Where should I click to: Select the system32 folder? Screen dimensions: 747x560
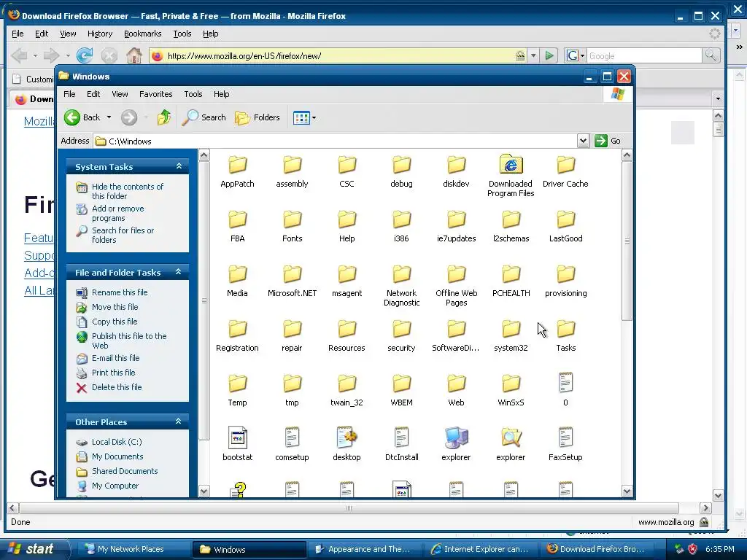(x=511, y=335)
